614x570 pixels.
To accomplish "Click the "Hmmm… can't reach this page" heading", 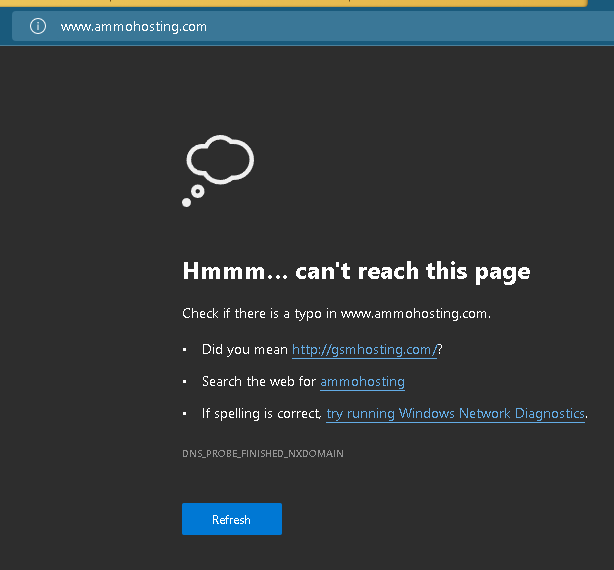I will (356, 271).
